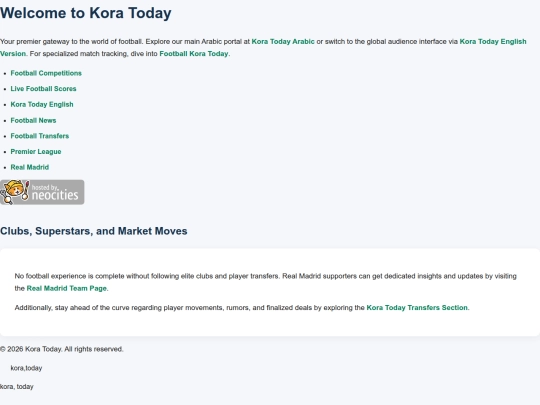The width and height of the screenshot is (540, 405).
Task: Click the Neocities hosted by badge
Action: click(42, 192)
